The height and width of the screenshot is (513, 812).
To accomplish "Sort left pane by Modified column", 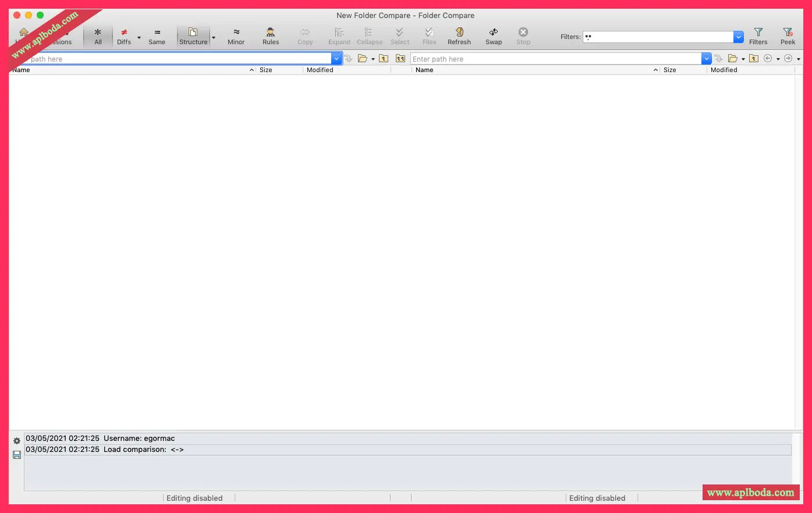I will pyautogui.click(x=320, y=70).
